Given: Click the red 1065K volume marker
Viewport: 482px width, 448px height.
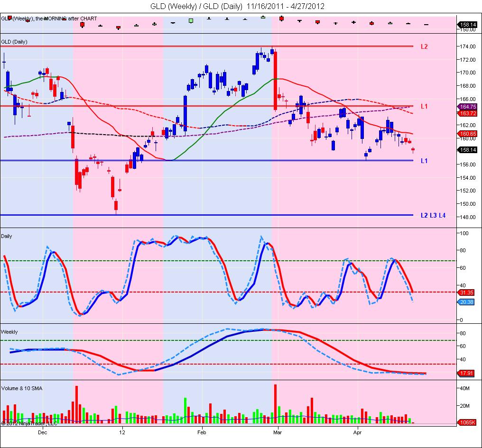Looking at the screenshot, I should [468, 422].
